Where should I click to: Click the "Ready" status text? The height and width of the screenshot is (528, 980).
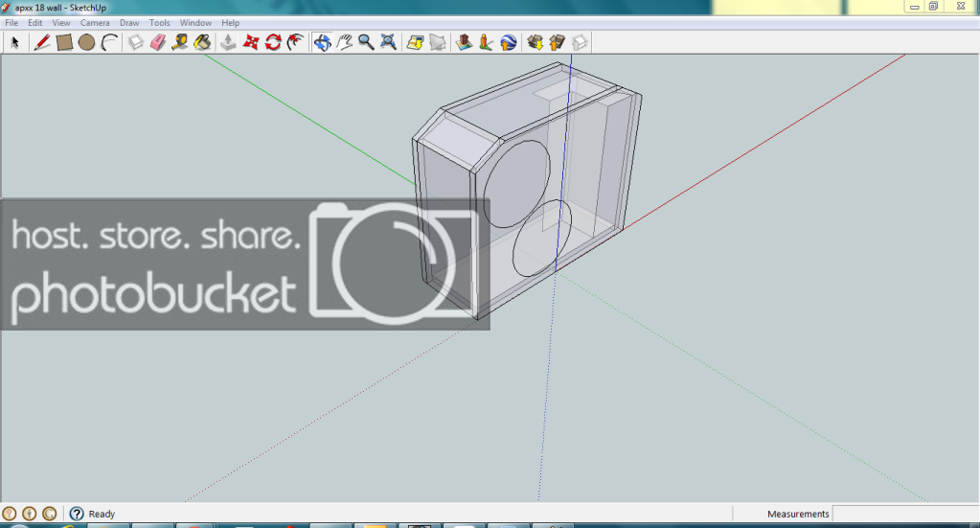click(x=102, y=514)
